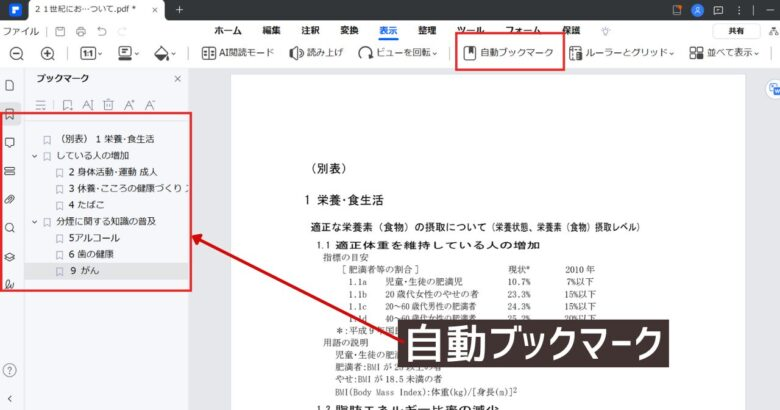Collapse the 分煙に関する知識の普及 bookmark node
The width and height of the screenshot is (780, 410).
click(x=34, y=222)
